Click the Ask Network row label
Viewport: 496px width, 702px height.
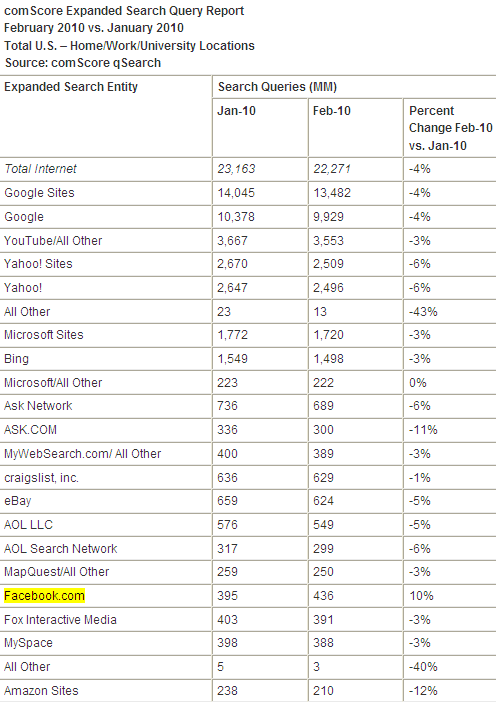pyautogui.click(x=38, y=406)
